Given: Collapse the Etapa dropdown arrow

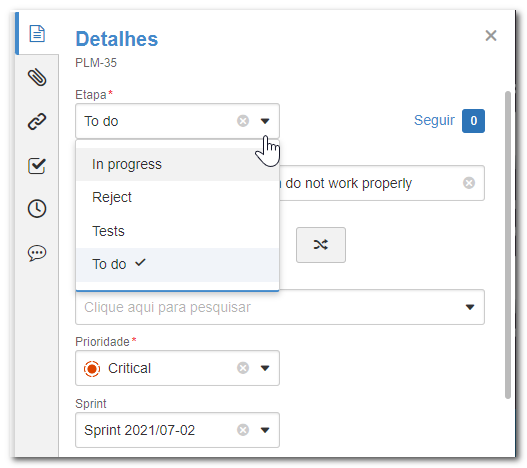Looking at the screenshot, I should [x=265, y=121].
